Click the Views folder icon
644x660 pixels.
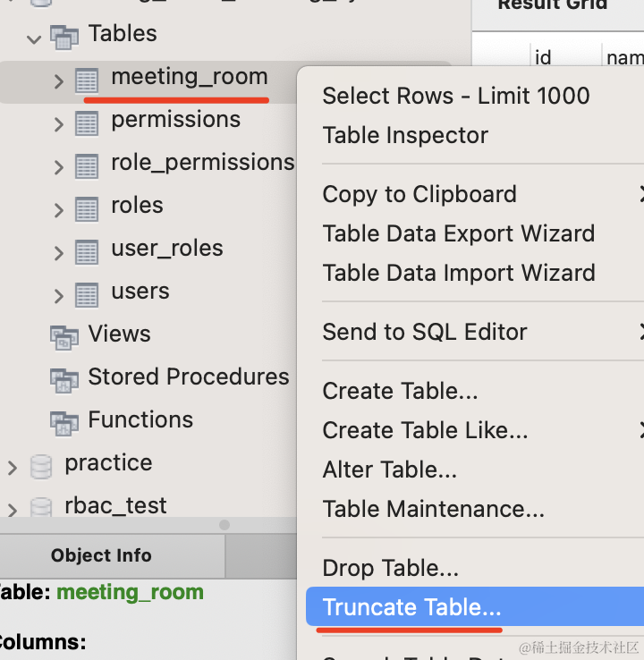[x=64, y=337]
